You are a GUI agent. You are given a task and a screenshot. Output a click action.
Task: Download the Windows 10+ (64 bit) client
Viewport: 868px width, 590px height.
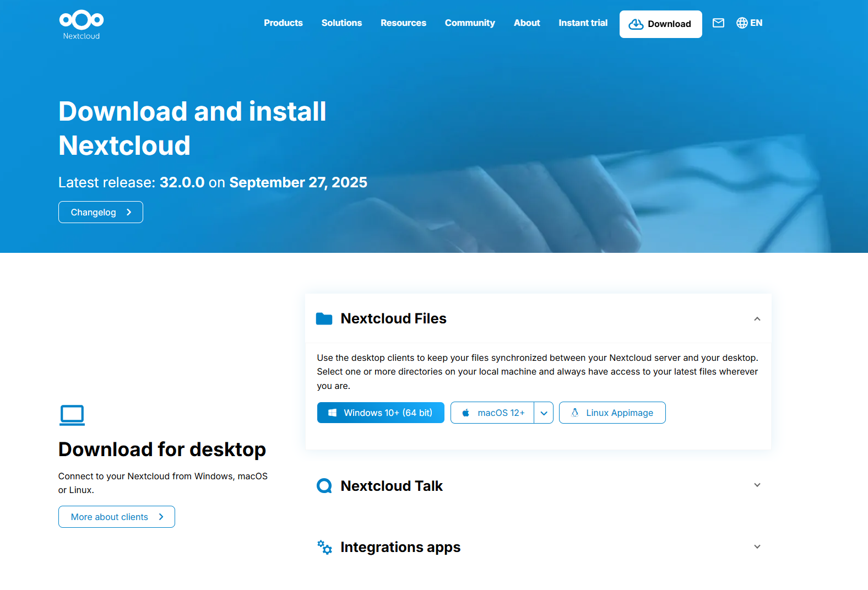381,413
